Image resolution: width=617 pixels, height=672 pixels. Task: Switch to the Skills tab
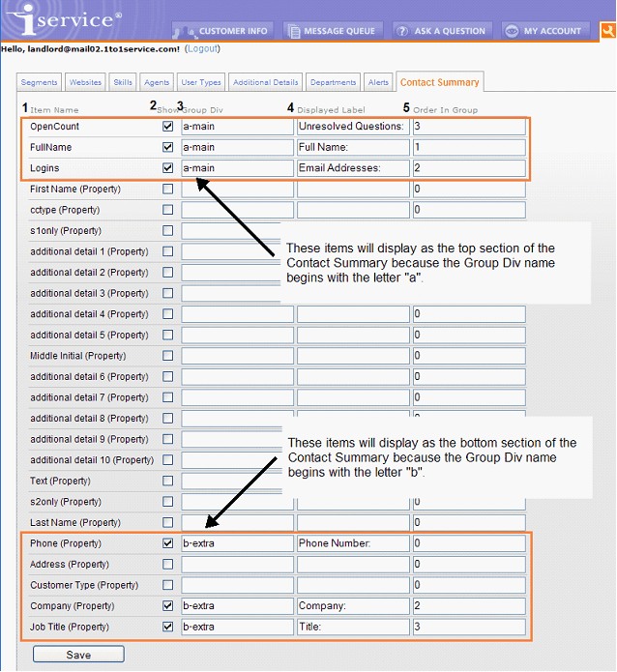[x=123, y=82]
